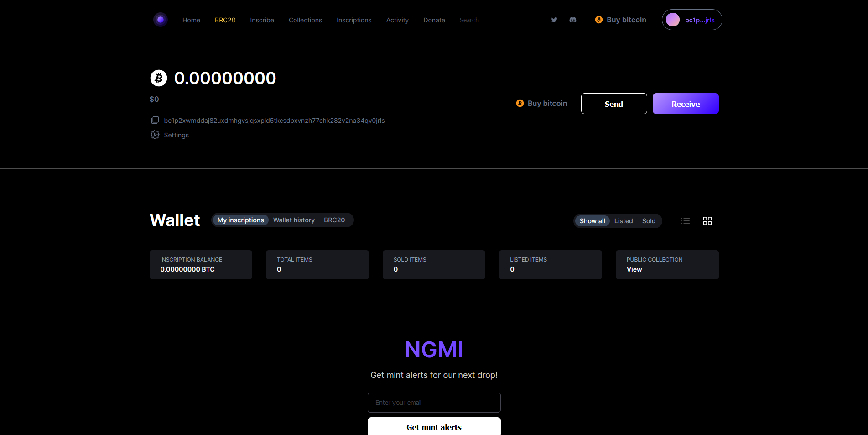View the public collection
The height and width of the screenshot is (435, 868).
(x=634, y=269)
